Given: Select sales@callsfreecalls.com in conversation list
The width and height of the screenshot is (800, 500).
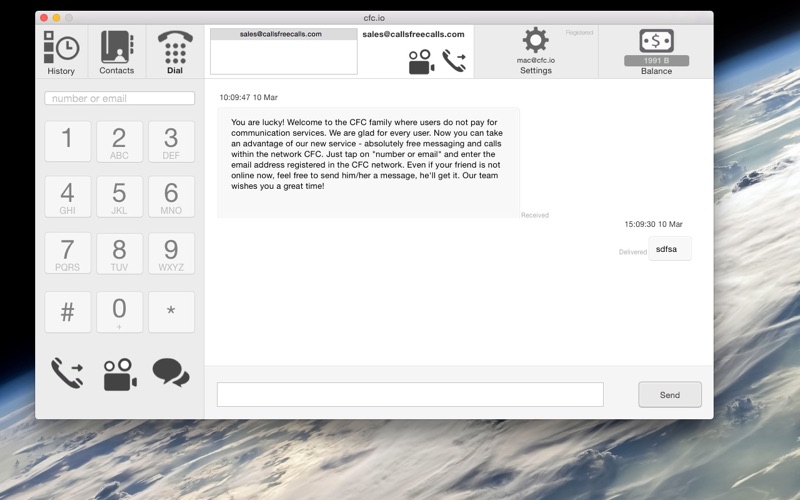Looking at the screenshot, I should [281, 34].
